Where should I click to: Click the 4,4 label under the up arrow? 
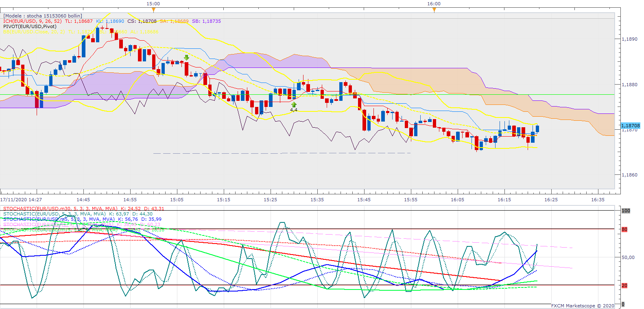coord(294,110)
